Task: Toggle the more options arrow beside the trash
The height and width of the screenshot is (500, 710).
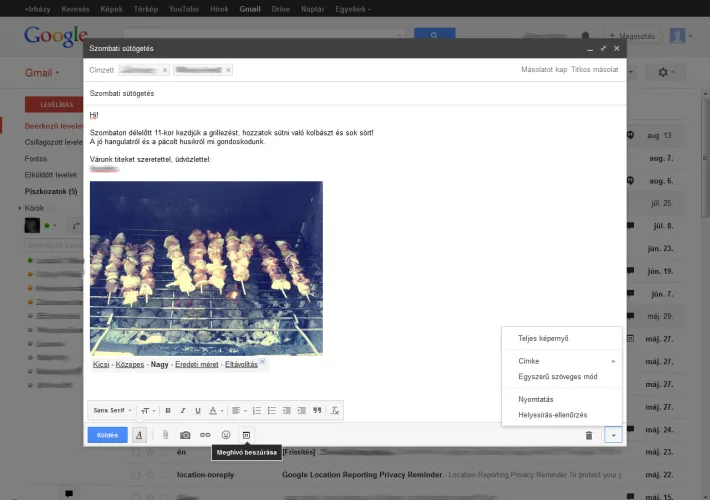Action: pos(613,435)
